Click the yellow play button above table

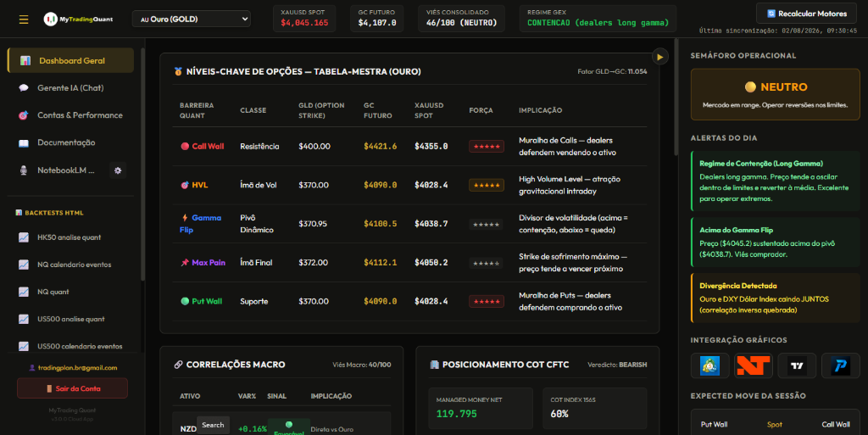pyautogui.click(x=659, y=57)
